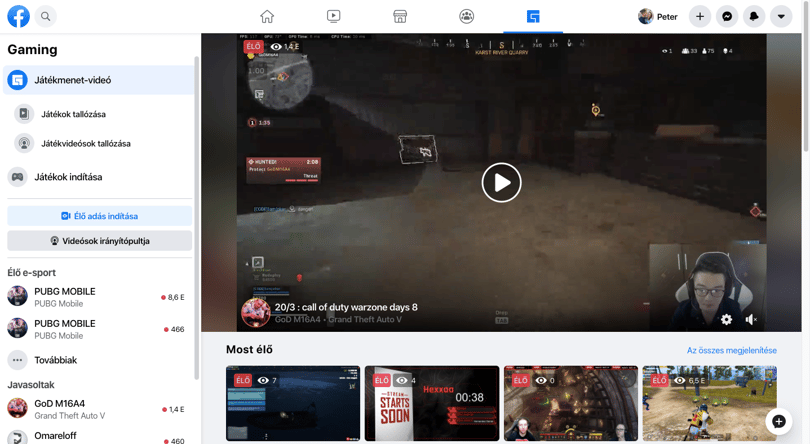810x444 pixels.
Task: Open the Watch video icon
Action: point(334,17)
